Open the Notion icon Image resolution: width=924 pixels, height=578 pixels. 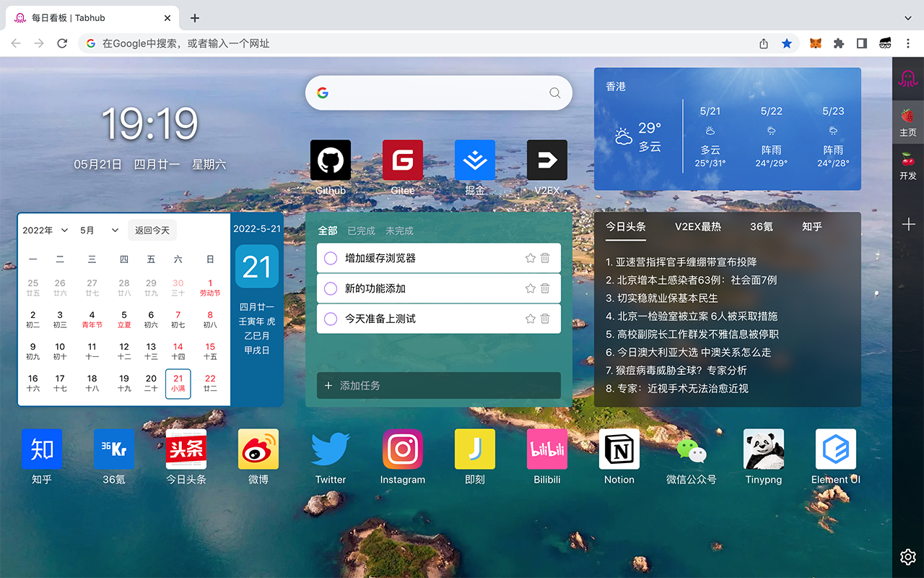click(619, 449)
